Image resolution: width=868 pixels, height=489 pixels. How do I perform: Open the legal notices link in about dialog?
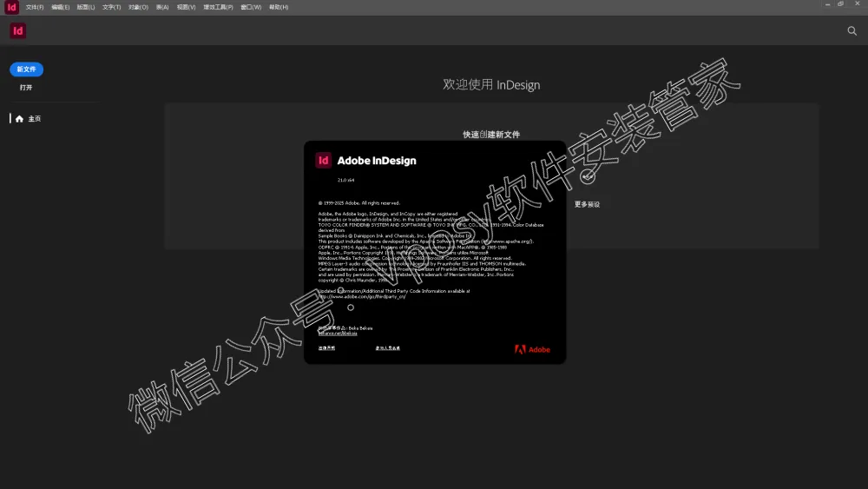326,348
